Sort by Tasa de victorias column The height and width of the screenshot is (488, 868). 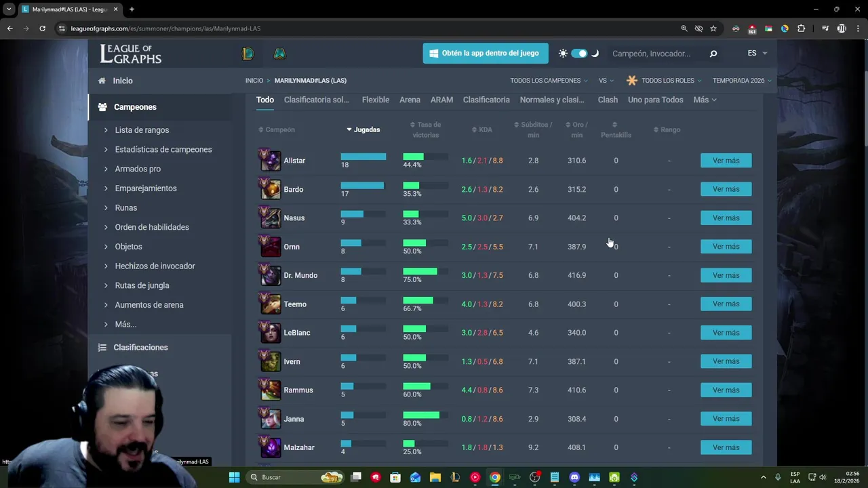[x=426, y=129]
